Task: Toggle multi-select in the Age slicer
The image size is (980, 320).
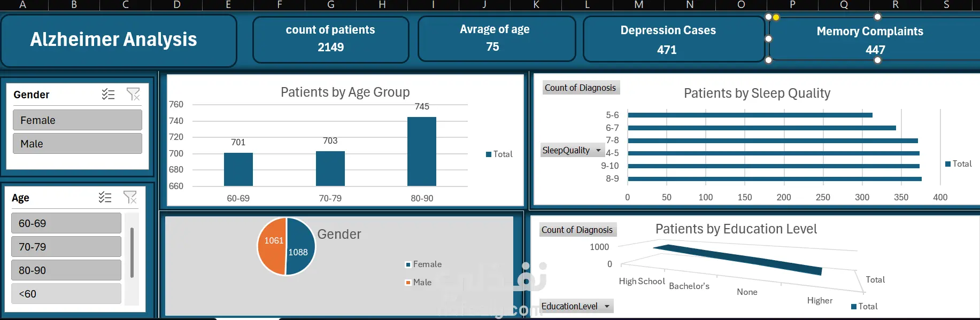Action: (105, 198)
